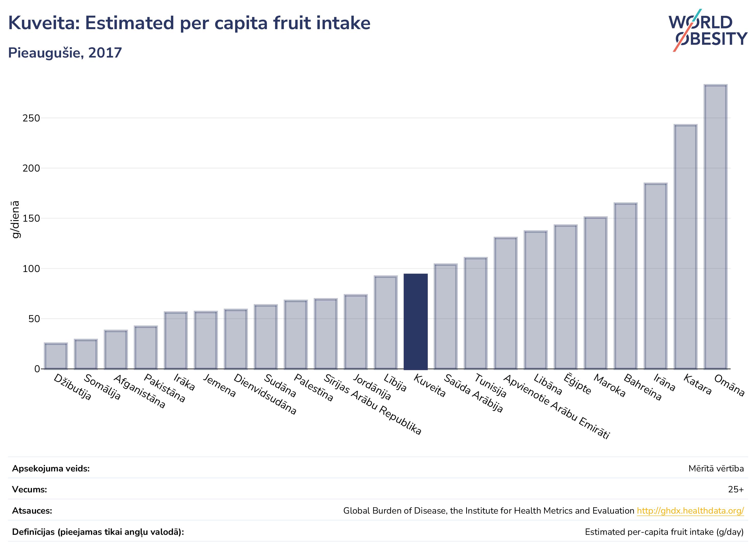This screenshot has width=756, height=555.
Task: Select the highlighted Kuveita bar
Action: click(x=416, y=322)
